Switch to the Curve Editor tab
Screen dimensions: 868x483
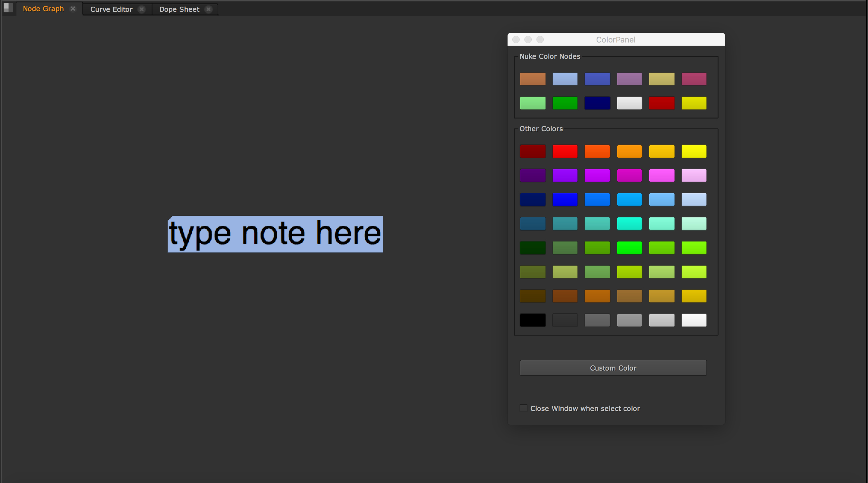(x=111, y=9)
